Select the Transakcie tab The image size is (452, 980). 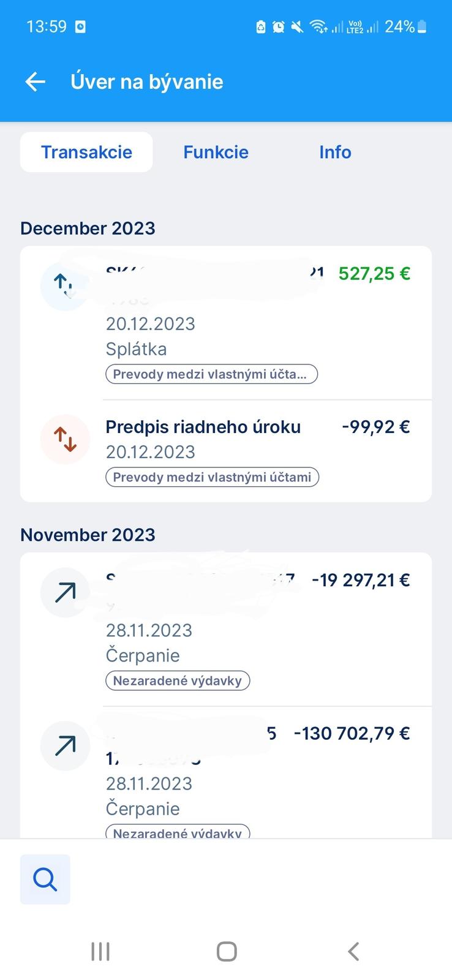[86, 152]
